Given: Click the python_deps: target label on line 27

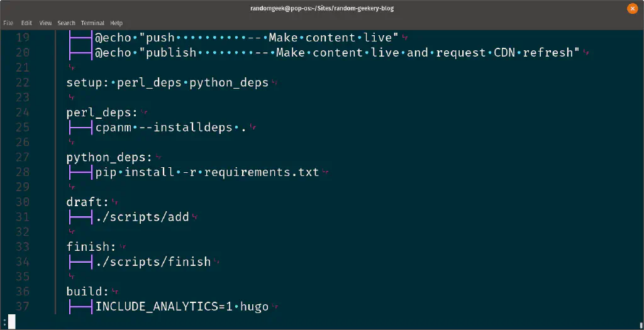Looking at the screenshot, I should pos(109,157).
